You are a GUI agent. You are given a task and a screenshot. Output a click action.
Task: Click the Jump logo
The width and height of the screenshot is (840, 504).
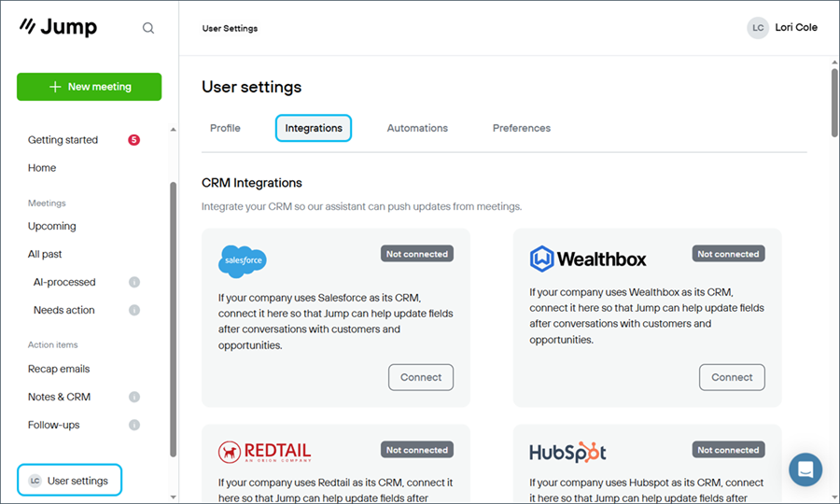point(59,27)
